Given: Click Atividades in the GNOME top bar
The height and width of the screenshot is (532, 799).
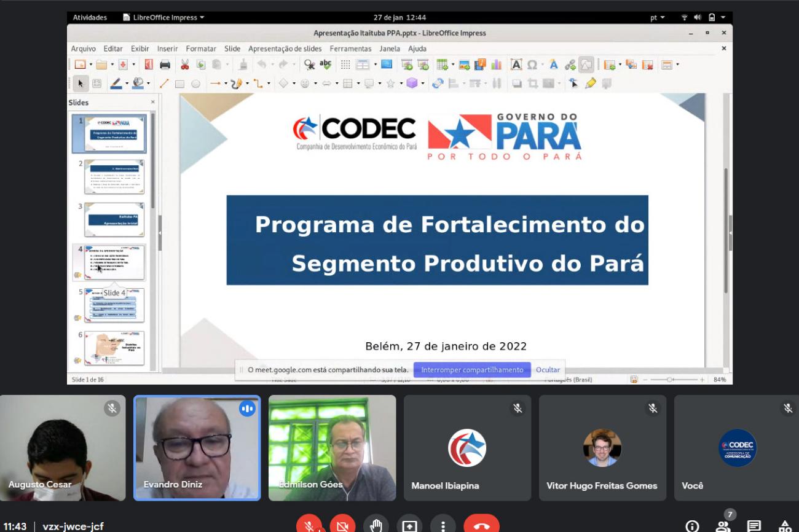Looking at the screenshot, I should tap(90, 17).
